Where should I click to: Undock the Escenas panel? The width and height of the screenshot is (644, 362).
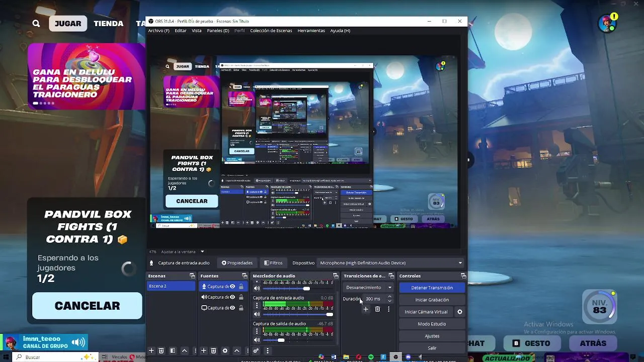(192, 276)
